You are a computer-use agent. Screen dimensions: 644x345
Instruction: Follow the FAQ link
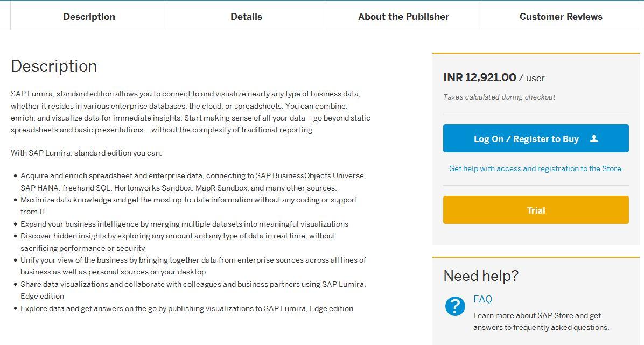482,299
